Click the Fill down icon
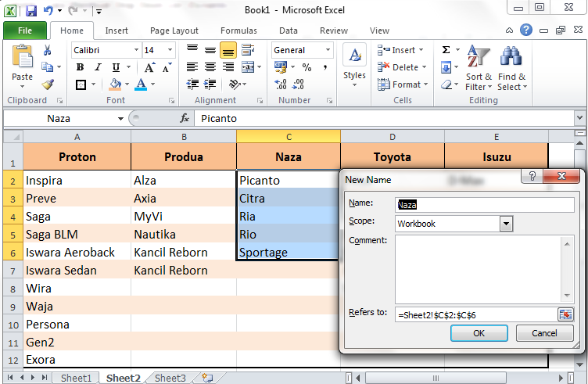Image resolution: width=588 pixels, height=384 pixels. 446,68
